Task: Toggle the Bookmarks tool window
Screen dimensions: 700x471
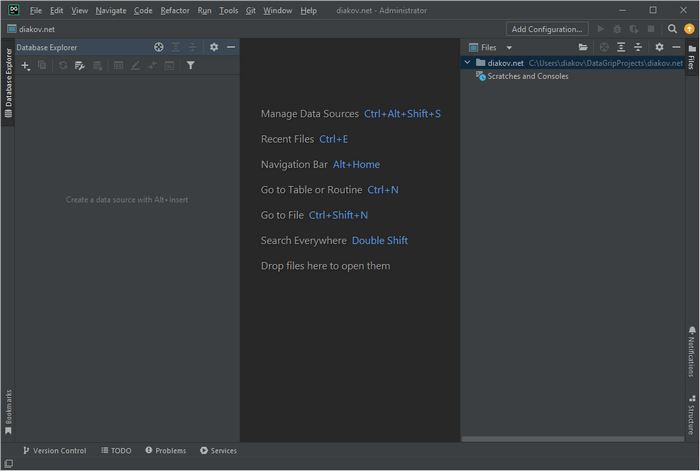Action: pos(8,412)
